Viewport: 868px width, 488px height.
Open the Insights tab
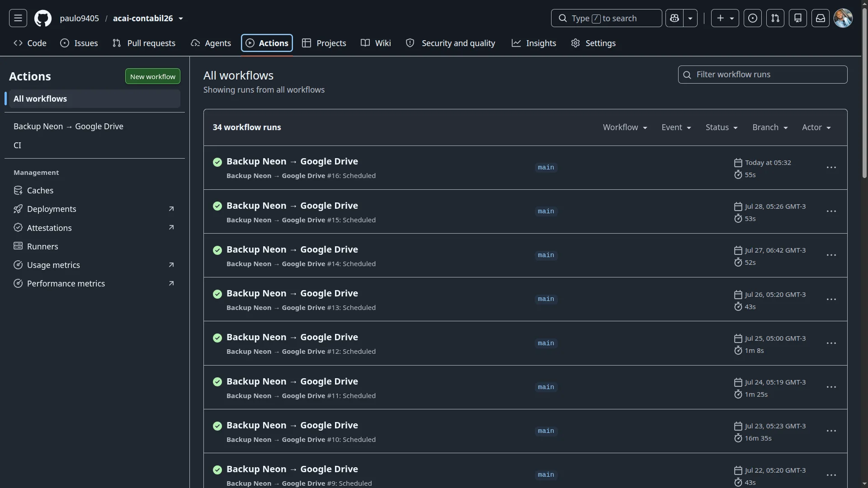(534, 43)
